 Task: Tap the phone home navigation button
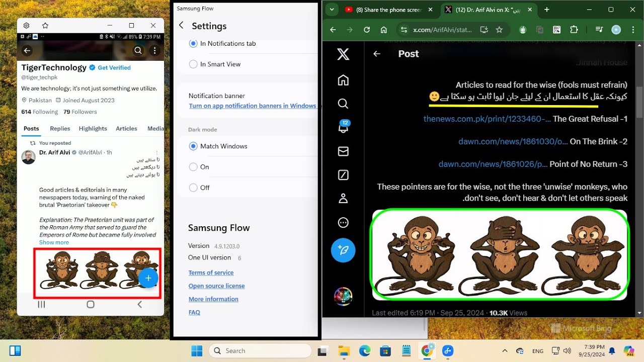[91, 304]
